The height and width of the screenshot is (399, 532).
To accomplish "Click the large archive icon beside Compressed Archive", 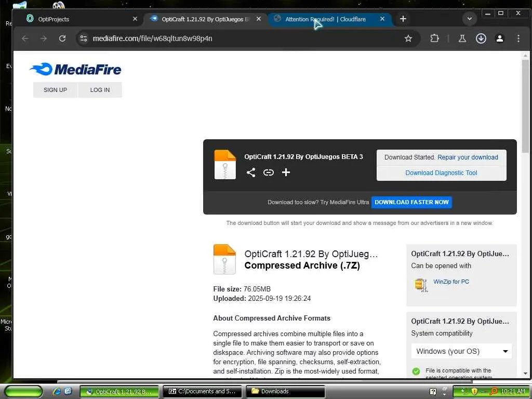I will pos(224,259).
